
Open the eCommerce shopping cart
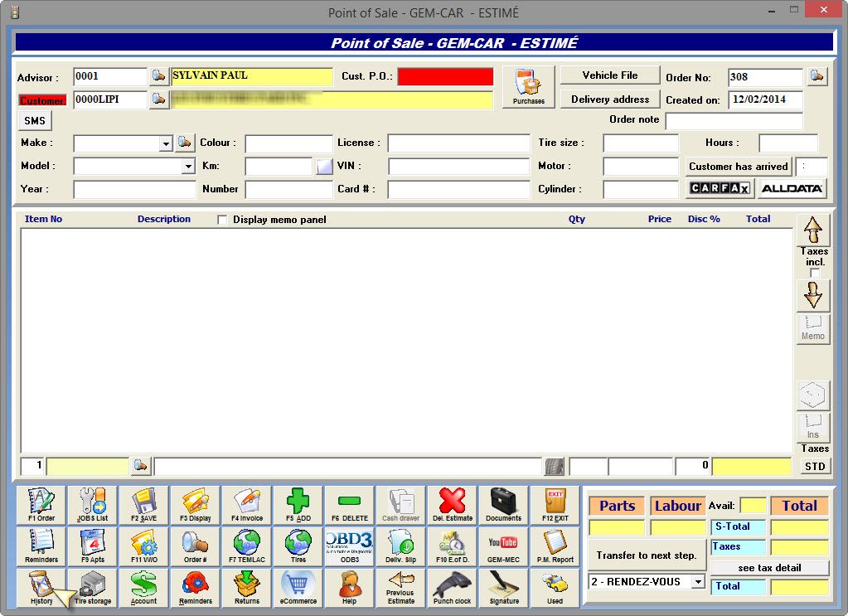[298, 588]
